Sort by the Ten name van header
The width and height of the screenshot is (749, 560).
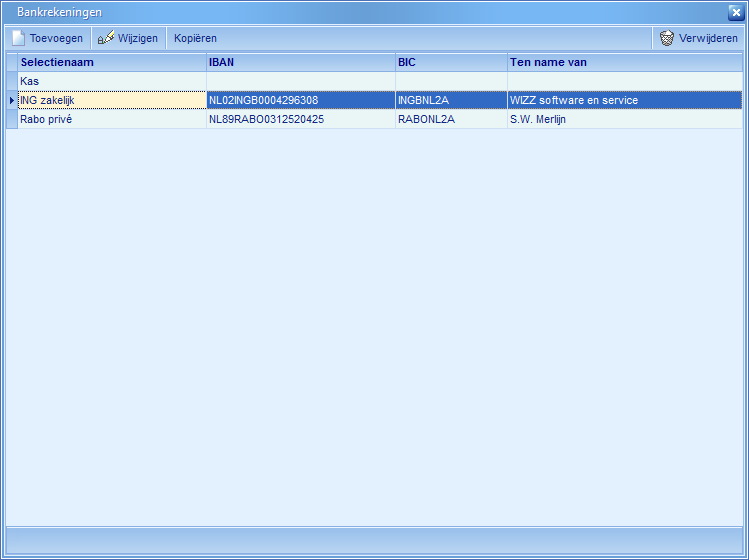point(624,62)
